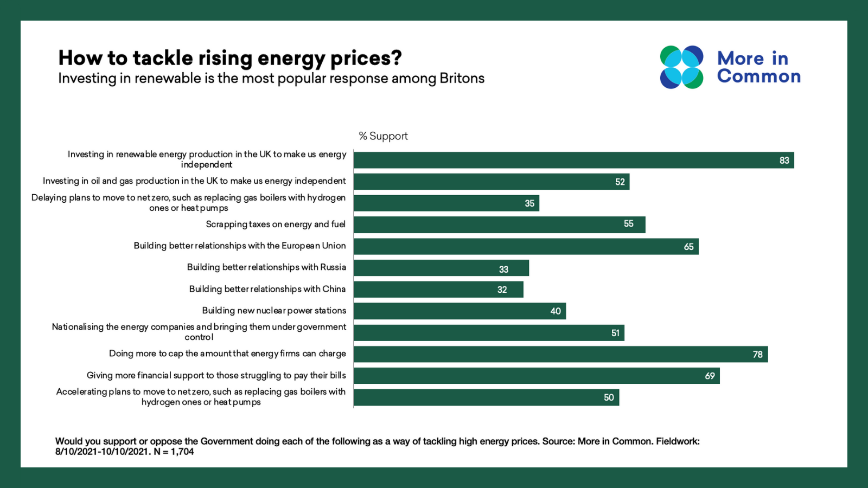The height and width of the screenshot is (488, 868).
Task: Select the 'Scrapping taxes on energy and fuel' label
Action: [276, 224]
